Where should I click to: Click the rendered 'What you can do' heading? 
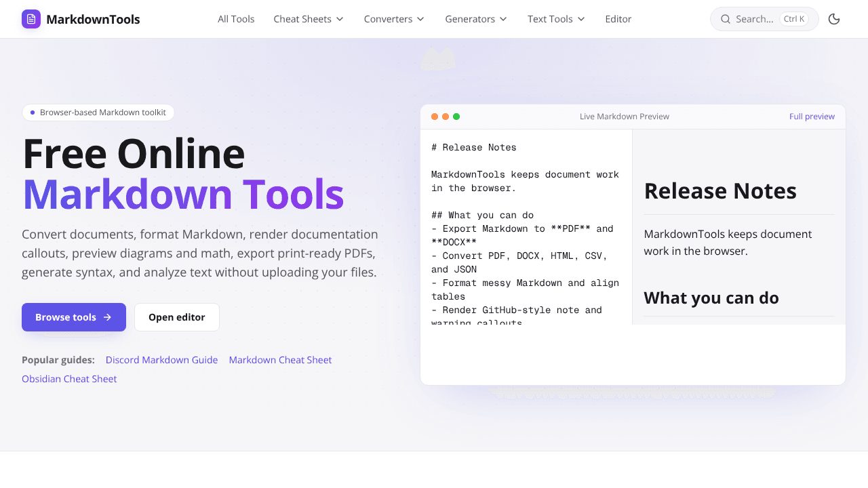(711, 298)
